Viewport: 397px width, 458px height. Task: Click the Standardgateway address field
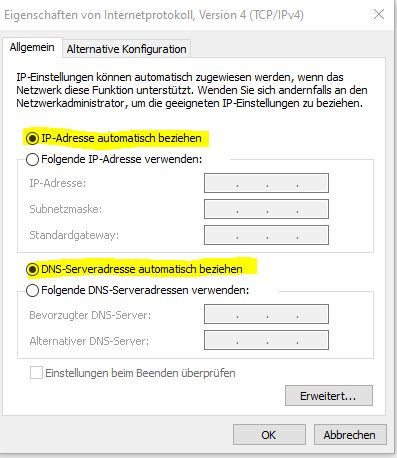266,235
